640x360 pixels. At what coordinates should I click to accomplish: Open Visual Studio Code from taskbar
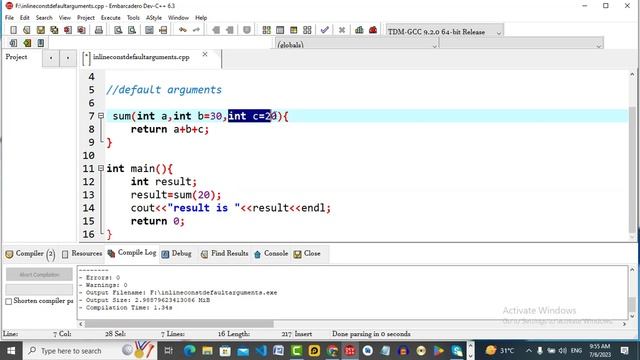point(261,351)
